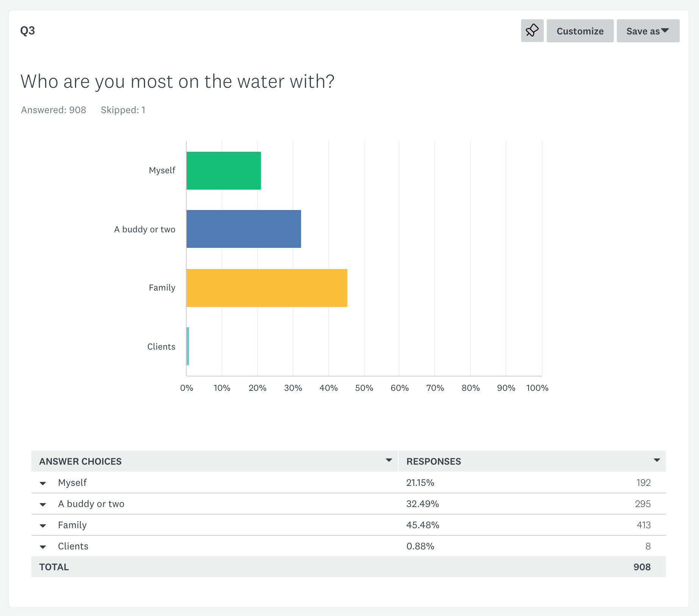699x616 pixels.
Task: Click the bold 908 total value
Action: pos(642,567)
